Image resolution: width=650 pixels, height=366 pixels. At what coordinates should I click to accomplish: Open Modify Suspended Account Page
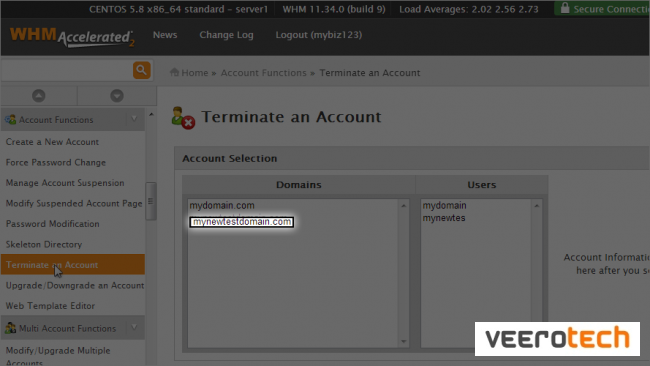point(74,203)
